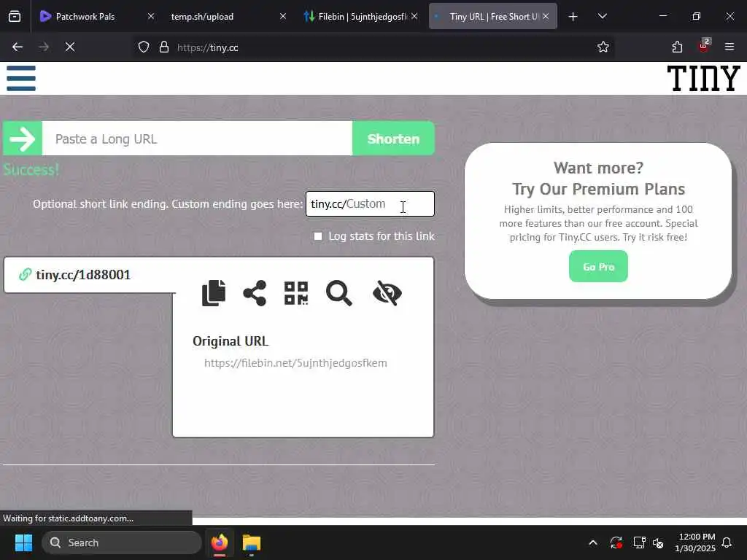Copy the short link with the copy icon
Image resolution: width=747 pixels, height=560 pixels.
click(214, 293)
